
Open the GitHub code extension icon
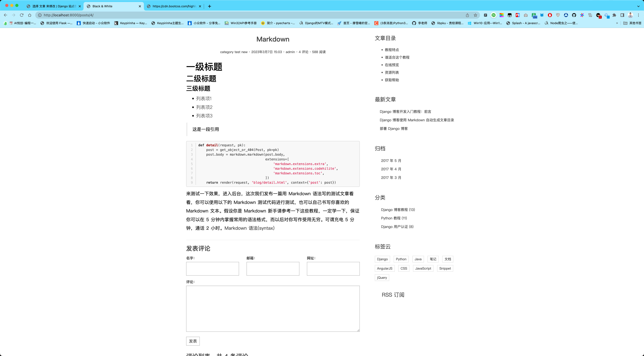coord(574,15)
